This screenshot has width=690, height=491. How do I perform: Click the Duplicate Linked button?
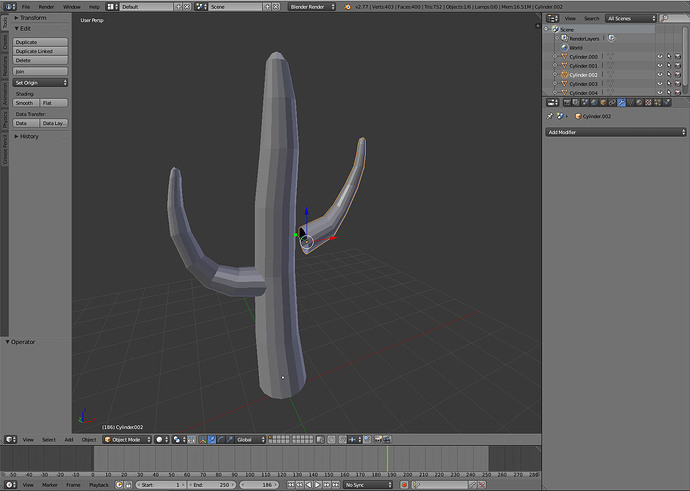pos(40,51)
